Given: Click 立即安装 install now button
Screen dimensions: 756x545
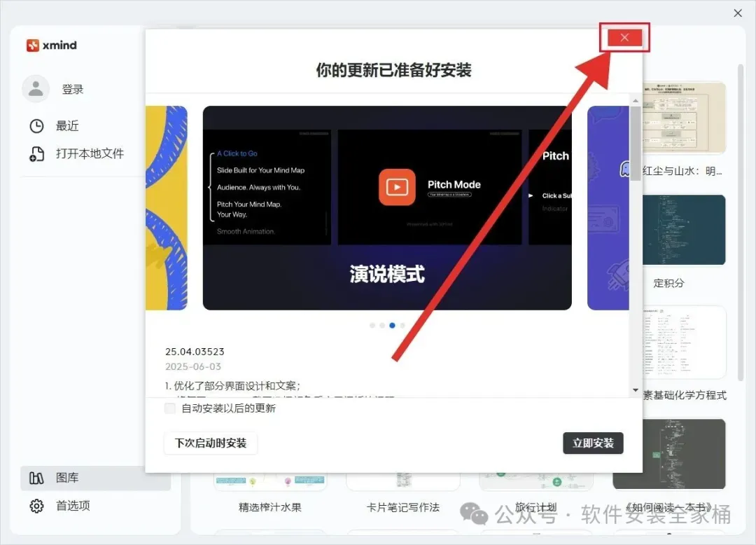Looking at the screenshot, I should click(593, 443).
